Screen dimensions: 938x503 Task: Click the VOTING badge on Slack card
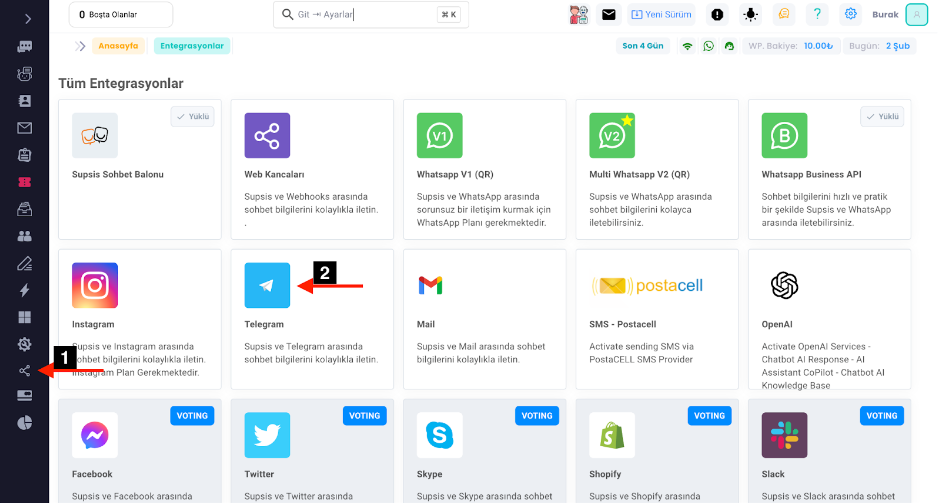click(x=882, y=416)
